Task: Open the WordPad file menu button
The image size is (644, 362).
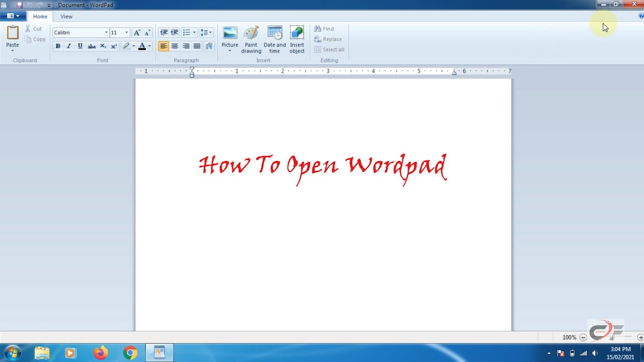Action: 13,16
